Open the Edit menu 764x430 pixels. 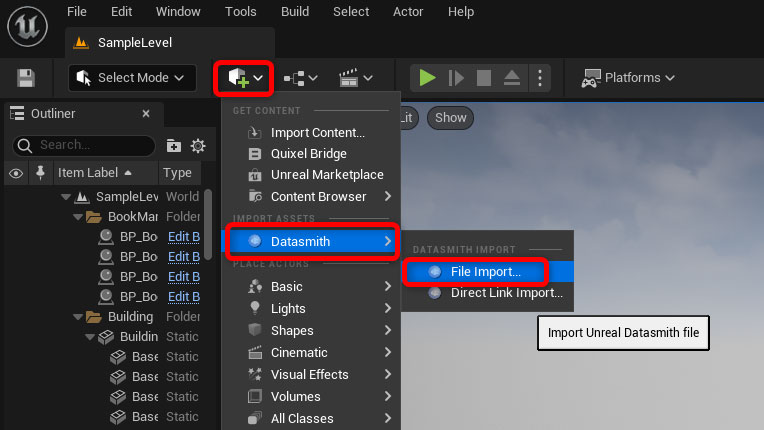coord(121,12)
